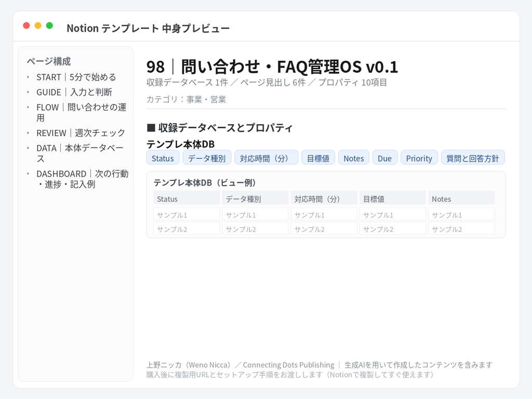The width and height of the screenshot is (532, 399).
Task: Open REVIEW｜週次チェック sidebar item
Action: pos(81,133)
